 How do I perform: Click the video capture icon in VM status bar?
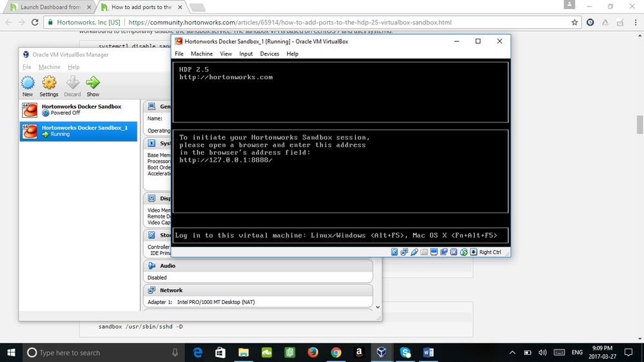coord(444,252)
